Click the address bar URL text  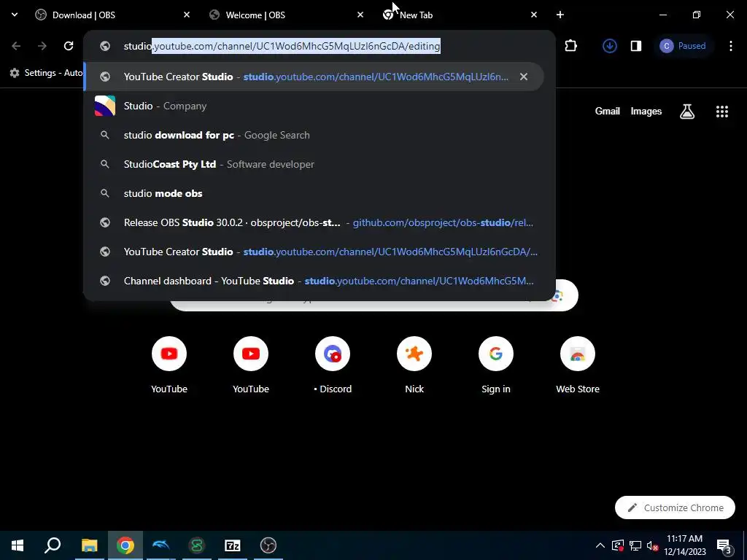click(x=282, y=46)
